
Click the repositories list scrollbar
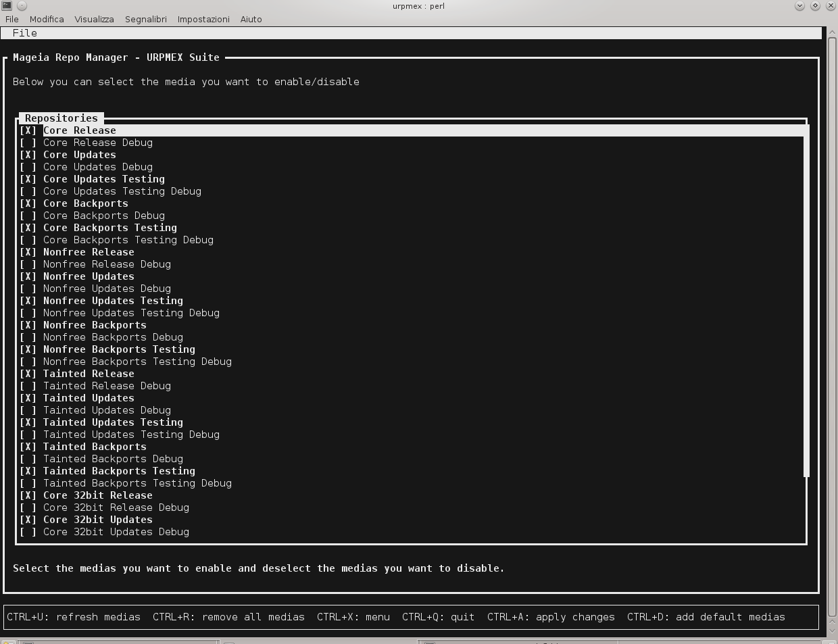click(x=806, y=304)
